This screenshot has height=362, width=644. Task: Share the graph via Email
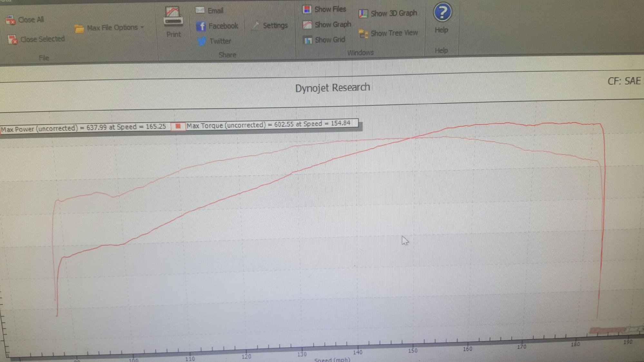[209, 10]
